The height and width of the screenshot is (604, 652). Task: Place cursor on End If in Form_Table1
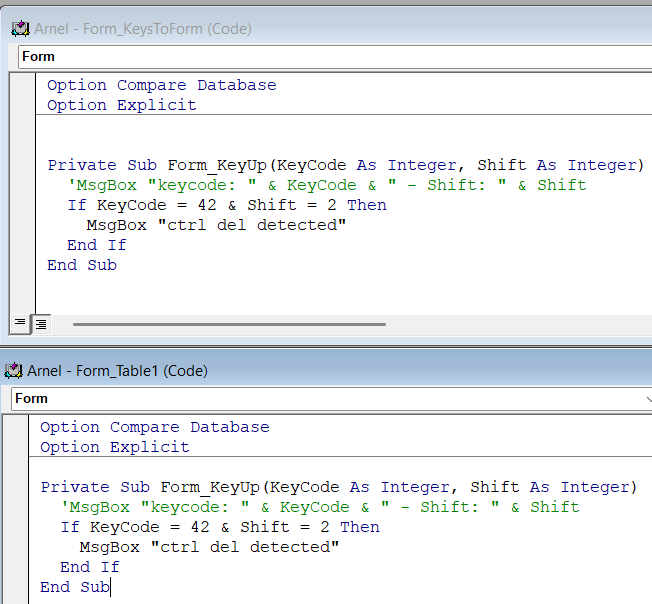click(x=89, y=567)
